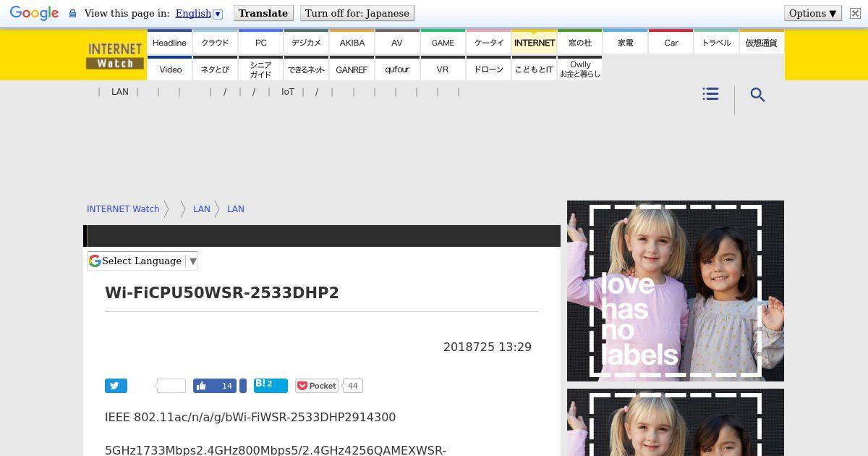Click Turn off for: Japanese
This screenshot has width=868, height=456.
point(357,14)
